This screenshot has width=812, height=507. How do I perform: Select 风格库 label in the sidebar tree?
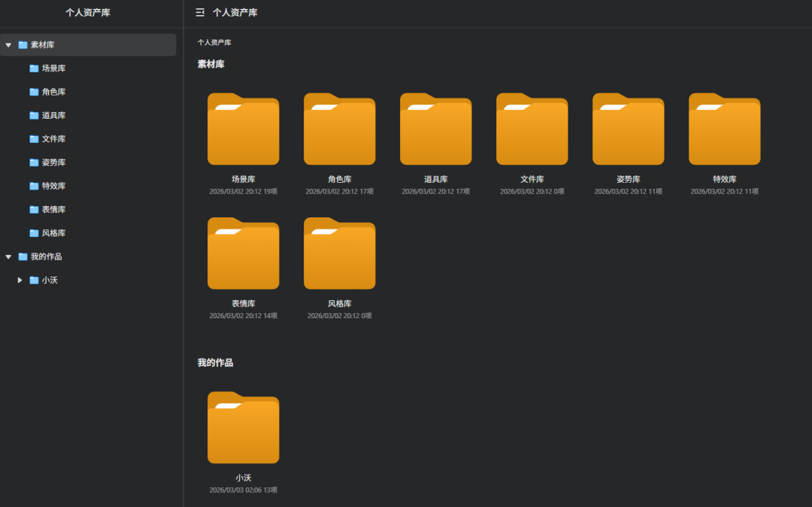pyautogui.click(x=54, y=233)
